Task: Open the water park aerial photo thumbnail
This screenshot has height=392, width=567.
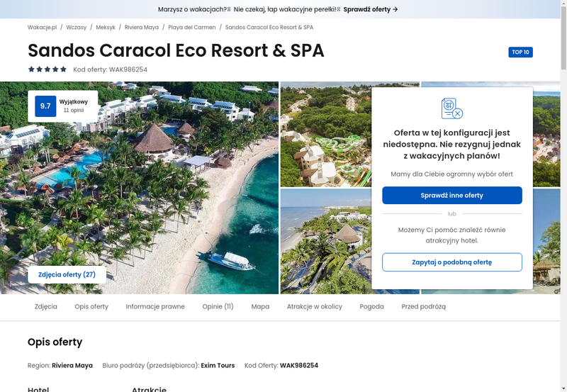Action: point(326,134)
